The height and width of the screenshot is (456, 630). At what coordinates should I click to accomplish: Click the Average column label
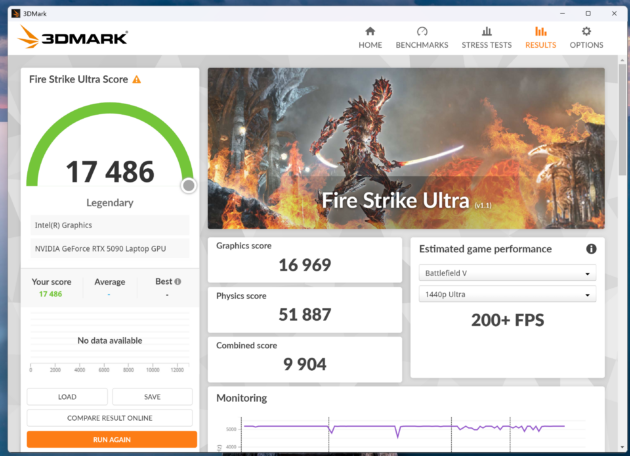coord(110,282)
